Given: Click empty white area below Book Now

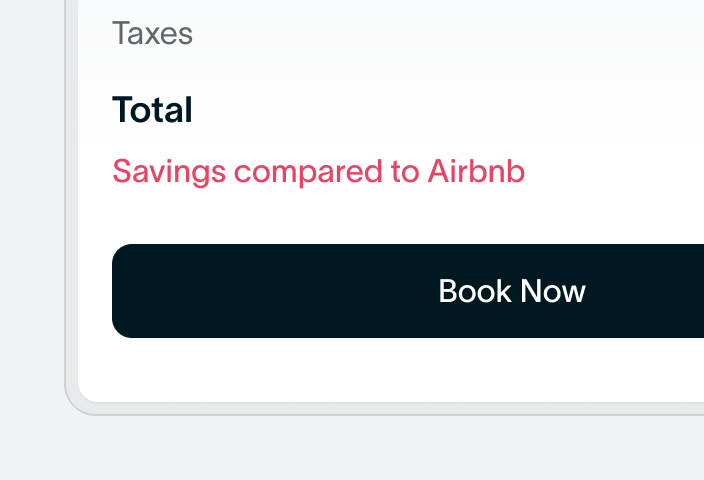Looking at the screenshot, I should click(400, 368).
